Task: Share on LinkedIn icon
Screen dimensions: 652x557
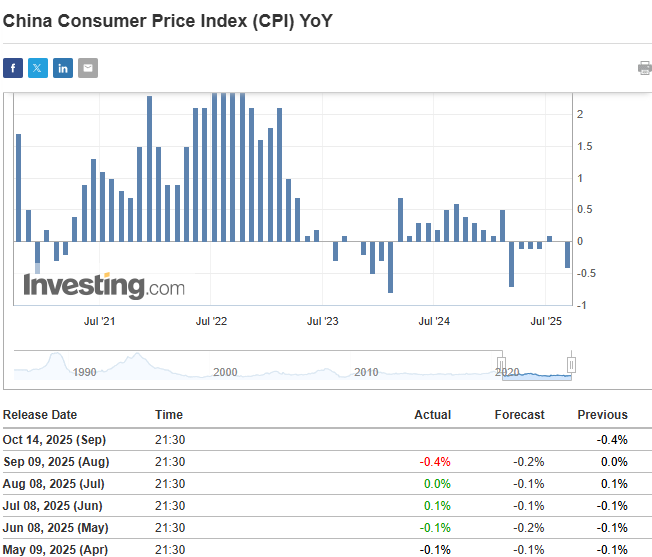Action: click(63, 68)
